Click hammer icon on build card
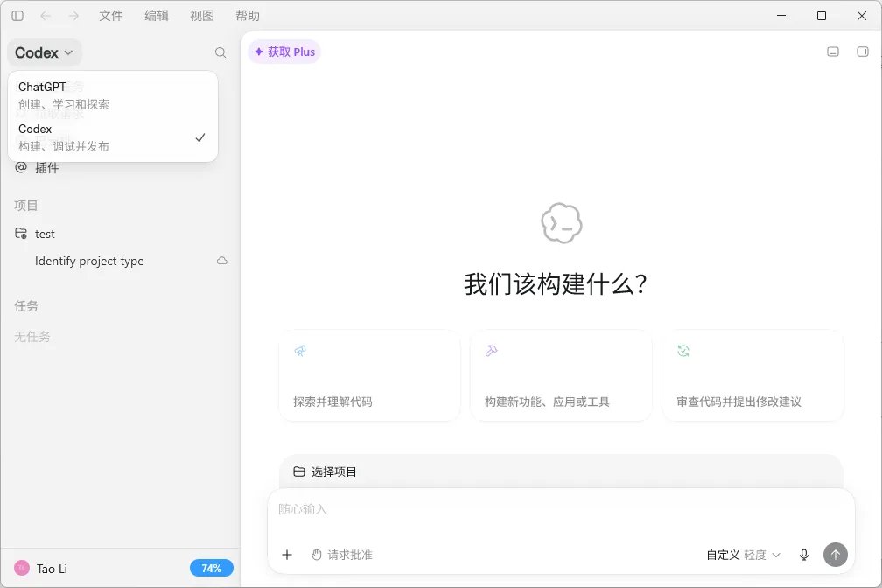The image size is (882, 588). [x=492, y=351]
